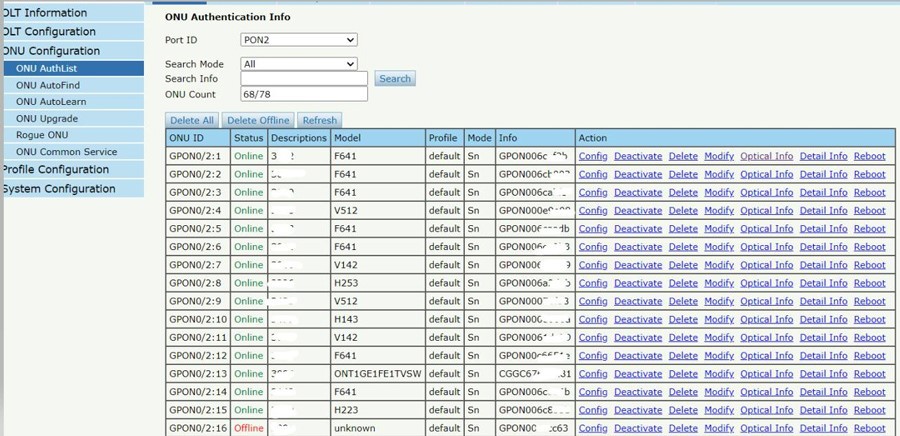Open OLT Information in the sidebar
The width and height of the screenshot is (900, 436).
coord(72,13)
